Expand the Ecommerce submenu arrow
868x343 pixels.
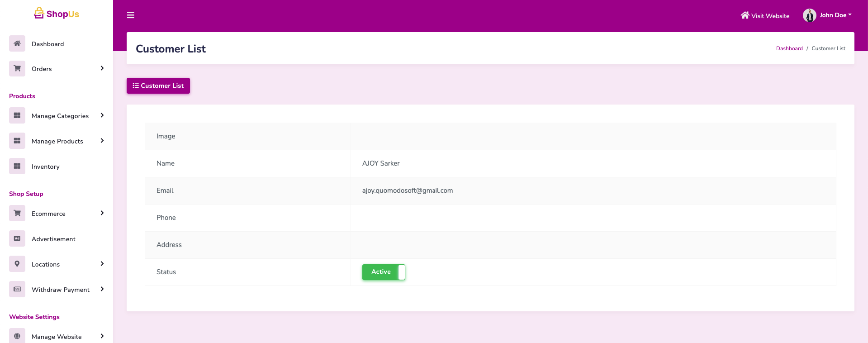point(102,213)
